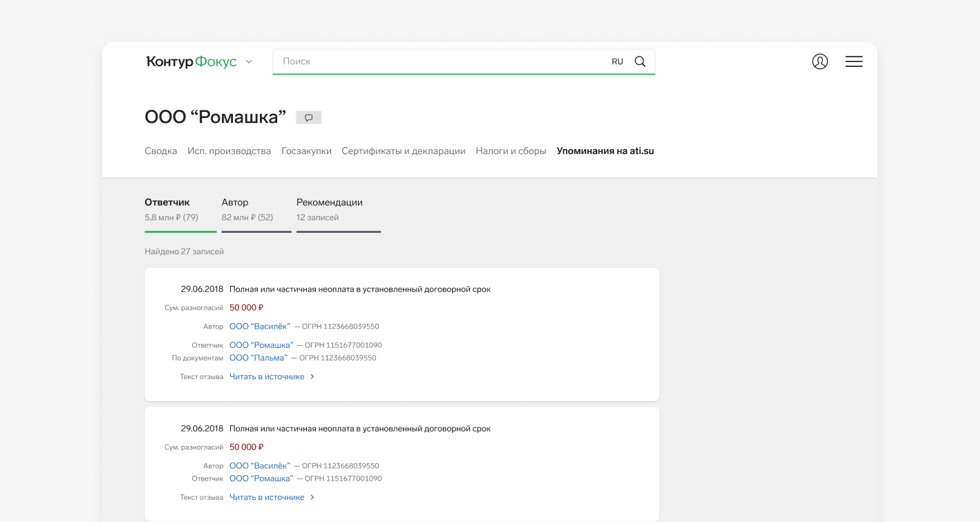Open the hamburger menu
This screenshot has width=980, height=522.
tap(854, 61)
